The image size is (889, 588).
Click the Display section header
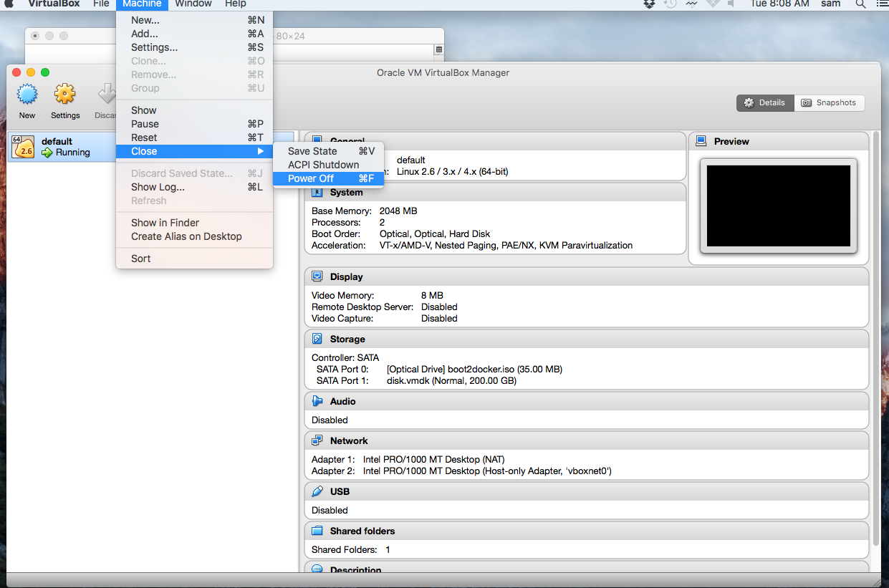[x=587, y=276]
